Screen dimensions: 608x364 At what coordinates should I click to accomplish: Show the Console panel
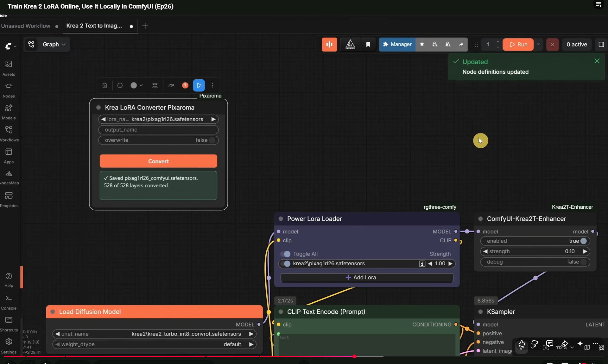point(9,302)
